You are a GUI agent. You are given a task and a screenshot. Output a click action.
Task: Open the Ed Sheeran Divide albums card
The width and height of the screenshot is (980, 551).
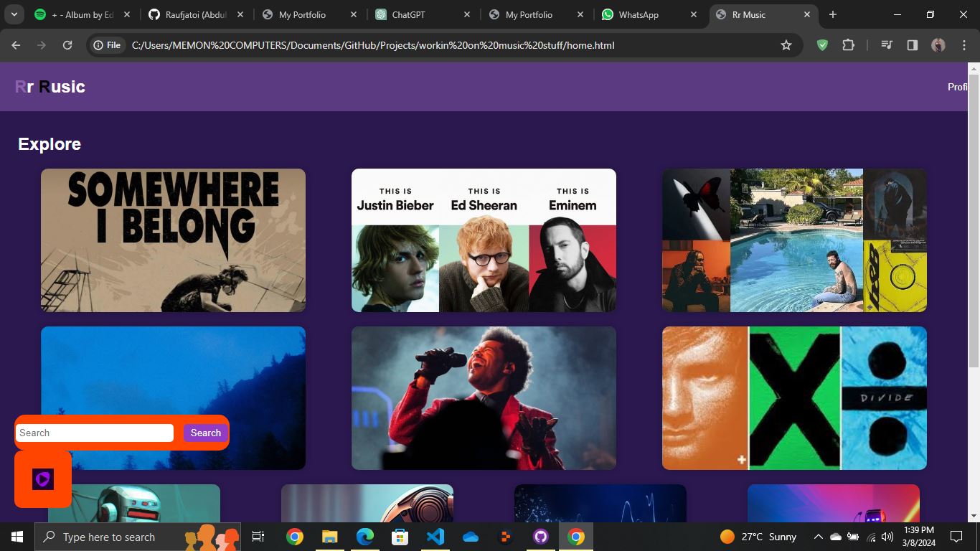[794, 398]
